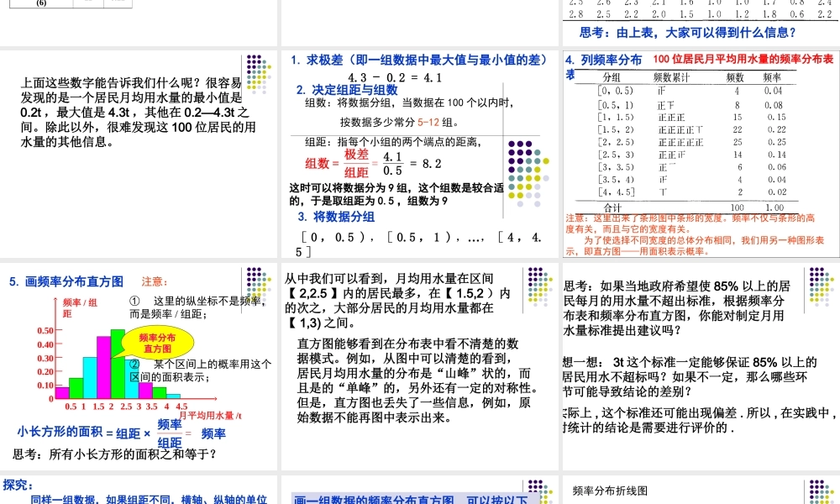Click the orange "注意:" label
Screen dimensions: 840x504
tap(155, 281)
